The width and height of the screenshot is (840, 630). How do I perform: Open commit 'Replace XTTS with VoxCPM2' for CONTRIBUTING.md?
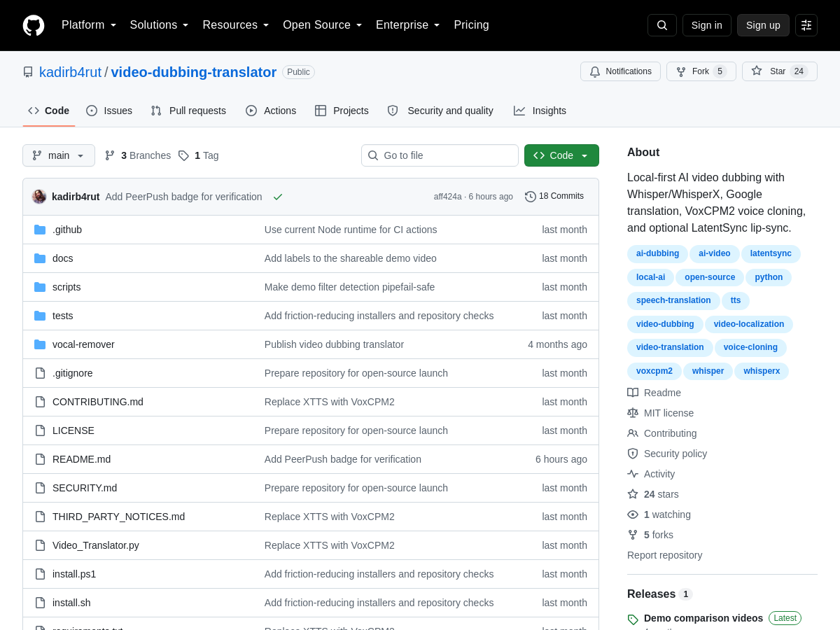pyautogui.click(x=330, y=402)
